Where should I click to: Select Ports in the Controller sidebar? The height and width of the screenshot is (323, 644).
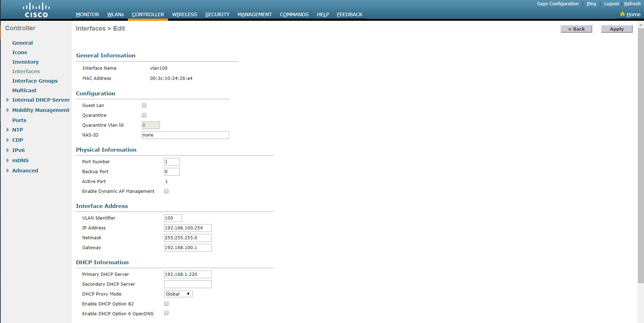(19, 120)
